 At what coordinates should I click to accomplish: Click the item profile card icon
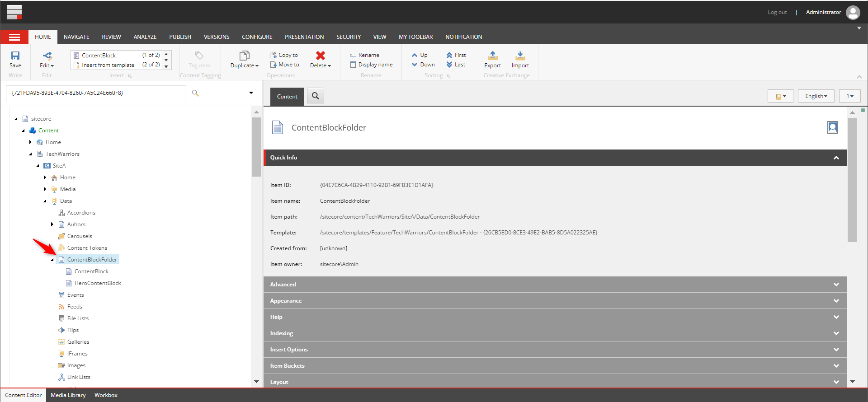(833, 127)
